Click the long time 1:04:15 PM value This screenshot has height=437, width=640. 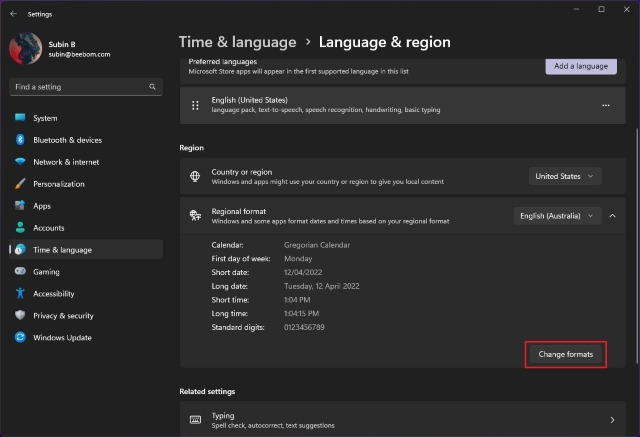coord(302,313)
